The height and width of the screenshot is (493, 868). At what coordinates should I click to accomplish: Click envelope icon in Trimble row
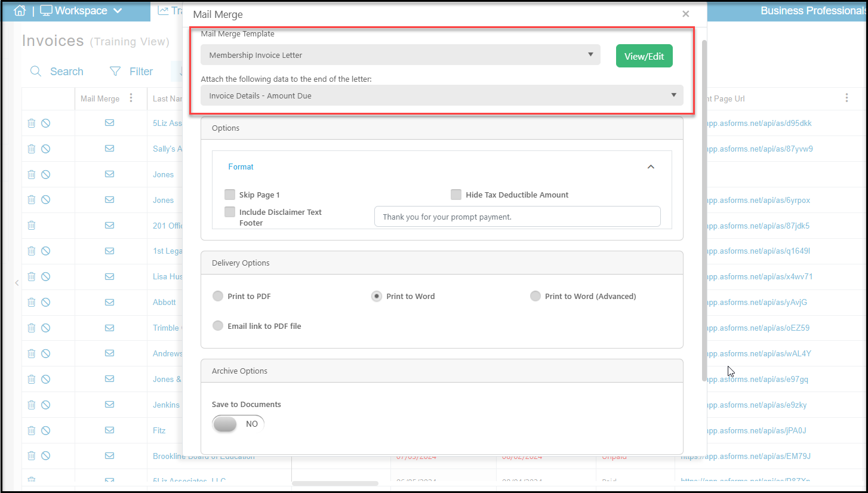click(x=109, y=328)
